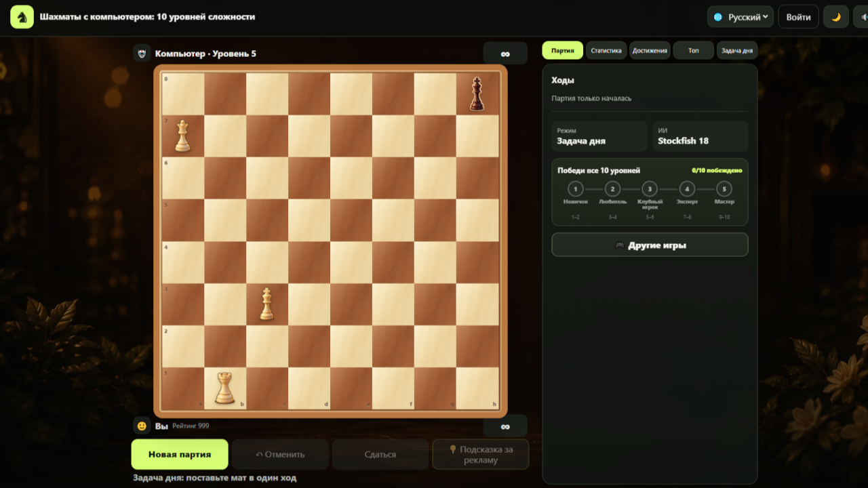Select the white rook on b1

(224, 388)
